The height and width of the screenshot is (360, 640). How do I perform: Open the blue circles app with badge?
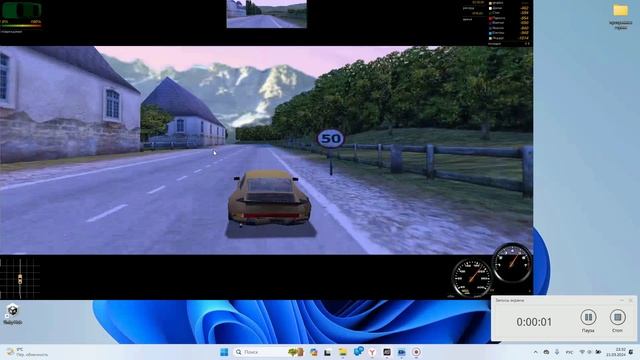coord(358,351)
